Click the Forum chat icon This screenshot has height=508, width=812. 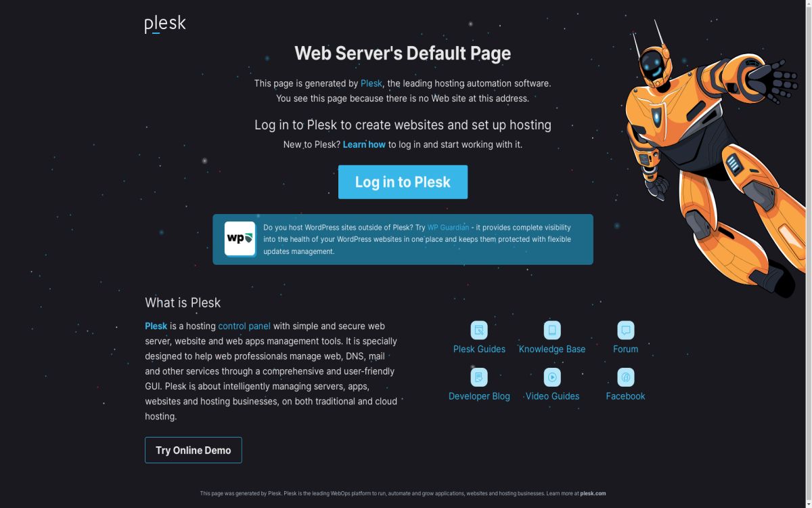(x=625, y=330)
